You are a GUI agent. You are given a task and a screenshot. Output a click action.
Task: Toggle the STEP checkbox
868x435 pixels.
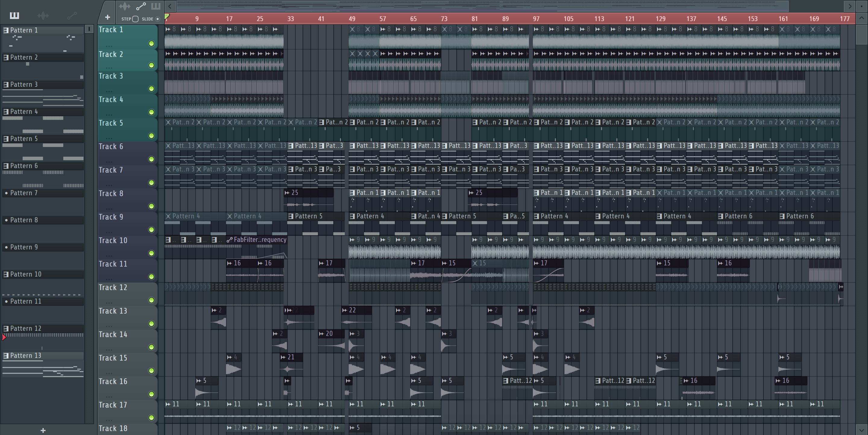point(135,19)
